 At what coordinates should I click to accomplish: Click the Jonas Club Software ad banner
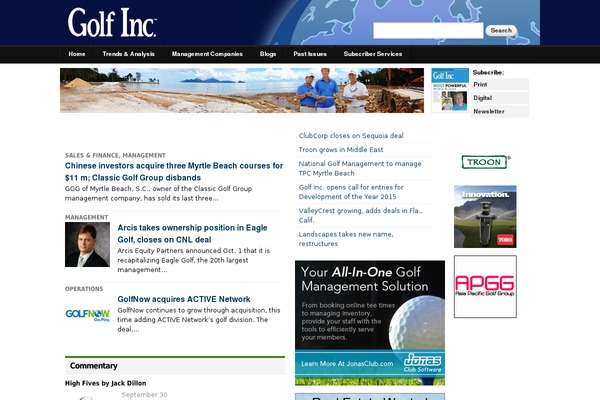(x=370, y=323)
